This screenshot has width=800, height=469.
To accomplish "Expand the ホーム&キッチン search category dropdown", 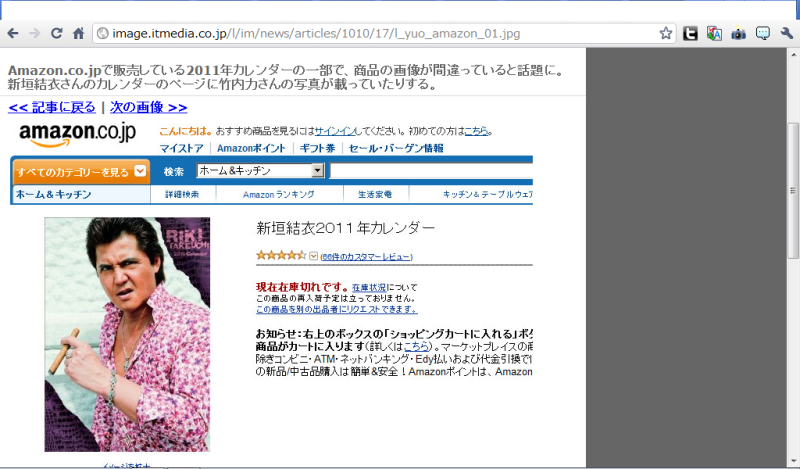I will [x=318, y=171].
